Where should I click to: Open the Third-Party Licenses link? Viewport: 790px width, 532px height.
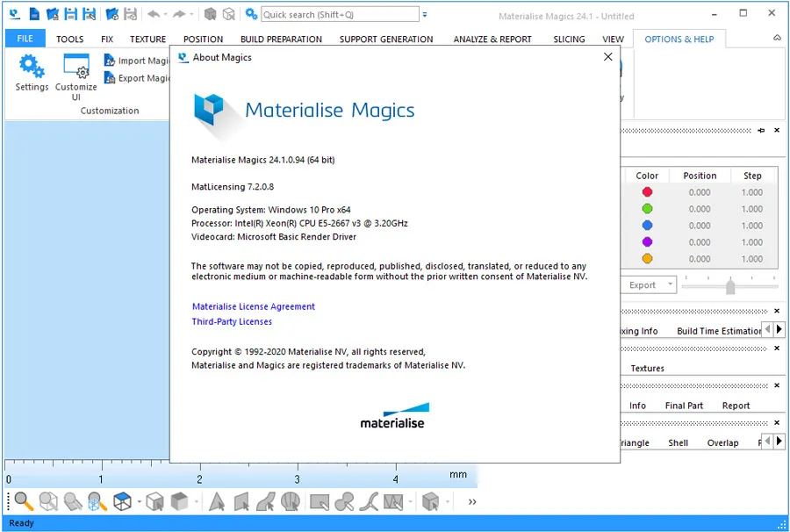(x=232, y=321)
